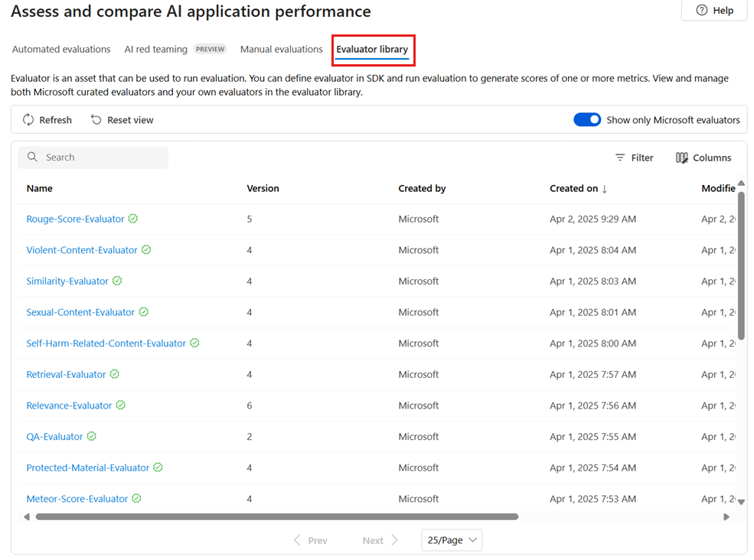Click the Help button label
The height and width of the screenshot is (560, 754).
723,11
